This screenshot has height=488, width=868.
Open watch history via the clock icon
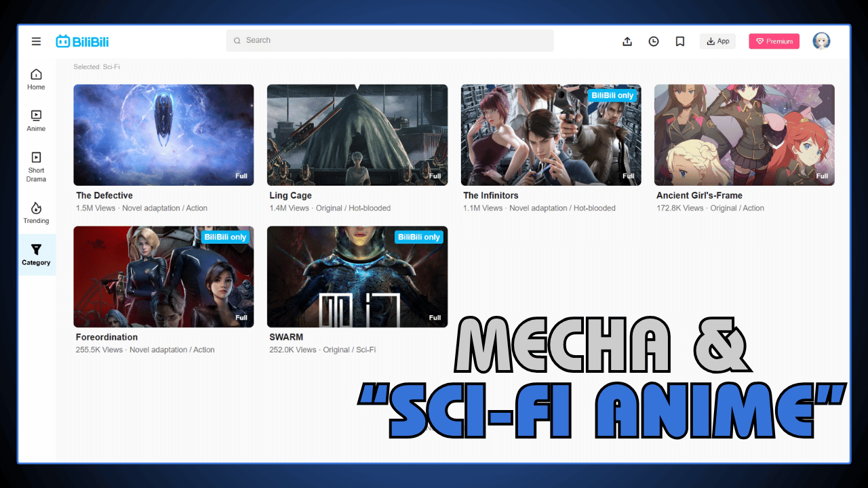653,41
